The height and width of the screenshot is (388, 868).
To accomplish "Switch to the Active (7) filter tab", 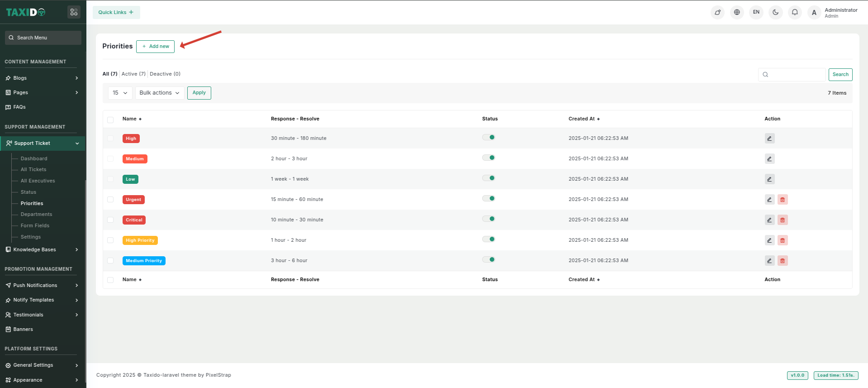I will coord(133,74).
